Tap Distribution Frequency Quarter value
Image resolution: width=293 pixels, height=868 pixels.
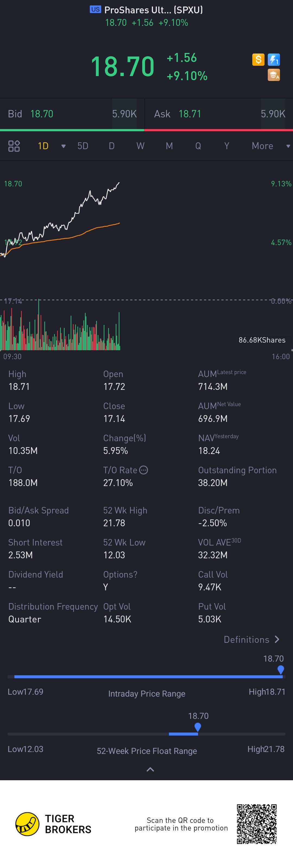(x=25, y=619)
